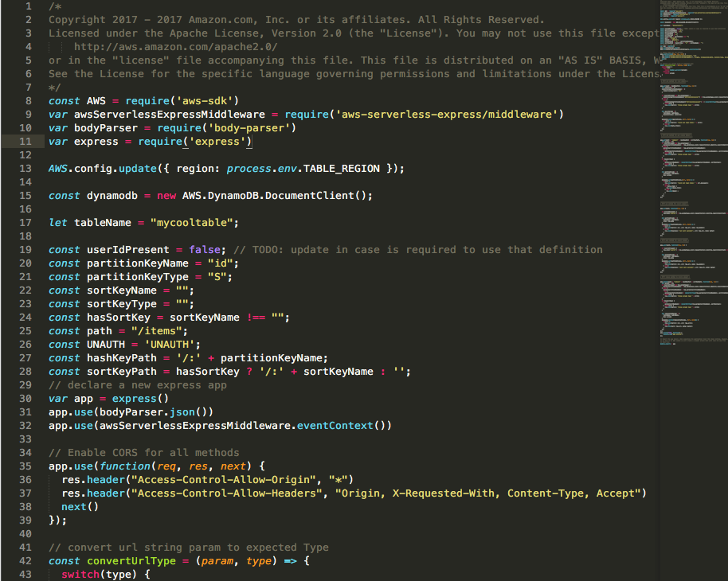Click convertUrlType on line 42
Viewport: 728px width, 581px height.
[131, 561]
